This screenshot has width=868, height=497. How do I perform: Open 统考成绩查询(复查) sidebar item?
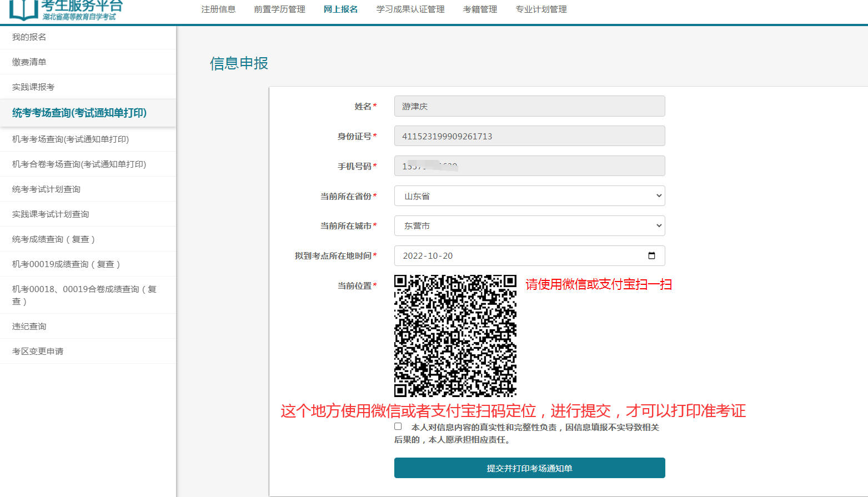(88, 239)
